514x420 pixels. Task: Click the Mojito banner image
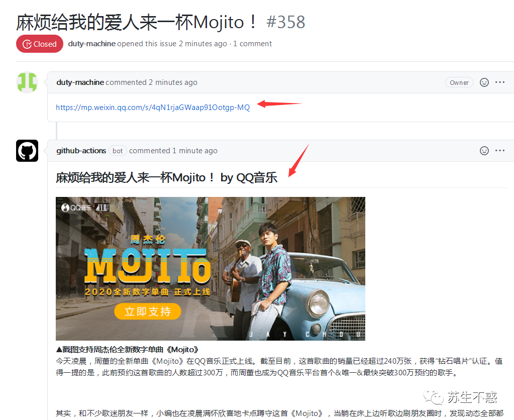point(211,268)
